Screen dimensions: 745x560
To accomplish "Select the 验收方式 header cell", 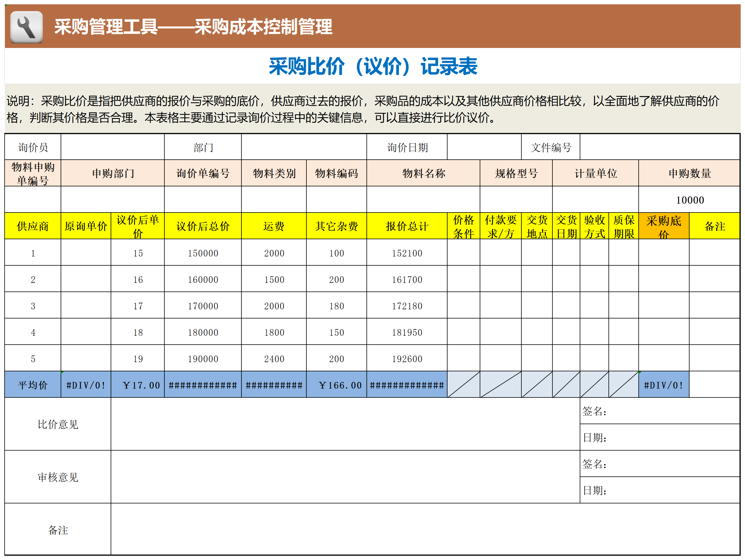I will click(x=594, y=226).
